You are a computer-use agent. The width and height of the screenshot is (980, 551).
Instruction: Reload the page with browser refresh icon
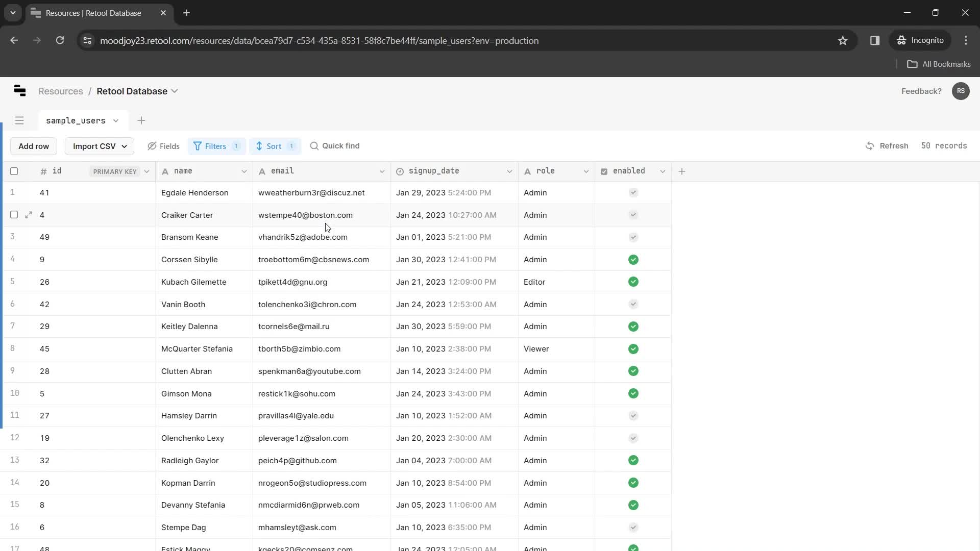tap(60, 40)
